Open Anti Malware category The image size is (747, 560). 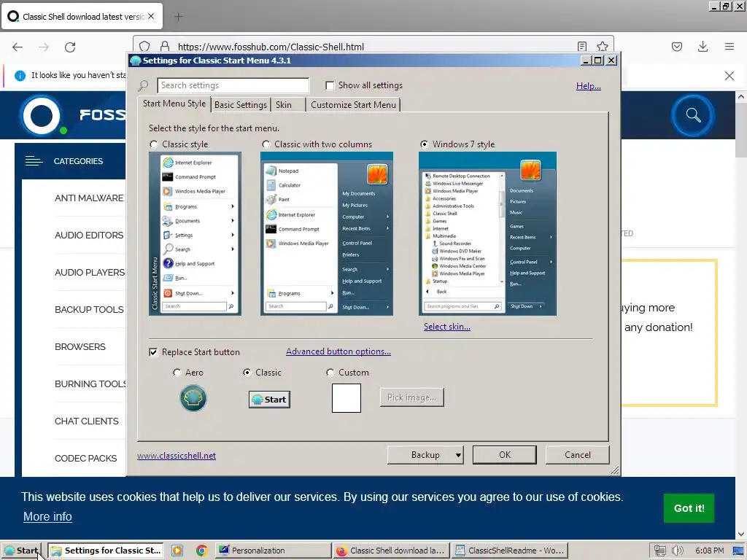(89, 198)
